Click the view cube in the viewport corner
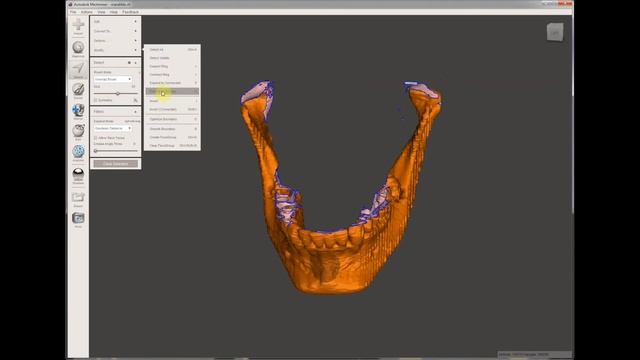The image size is (640, 360). (x=555, y=32)
